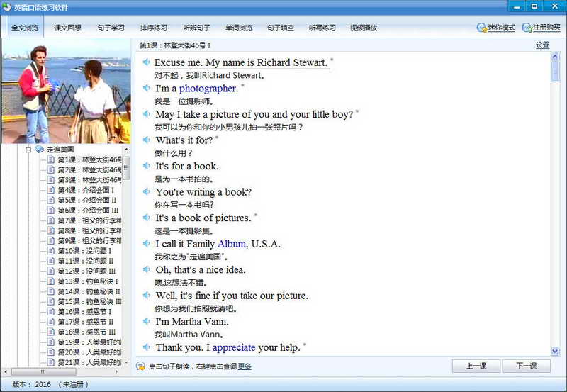Click the 更多 more link
This screenshot has width=567, height=392.
point(245,366)
